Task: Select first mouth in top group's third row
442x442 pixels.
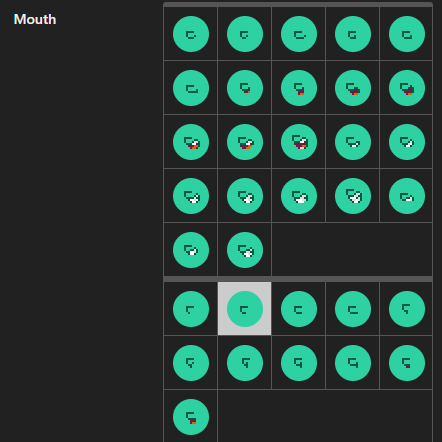Action: pos(191,142)
